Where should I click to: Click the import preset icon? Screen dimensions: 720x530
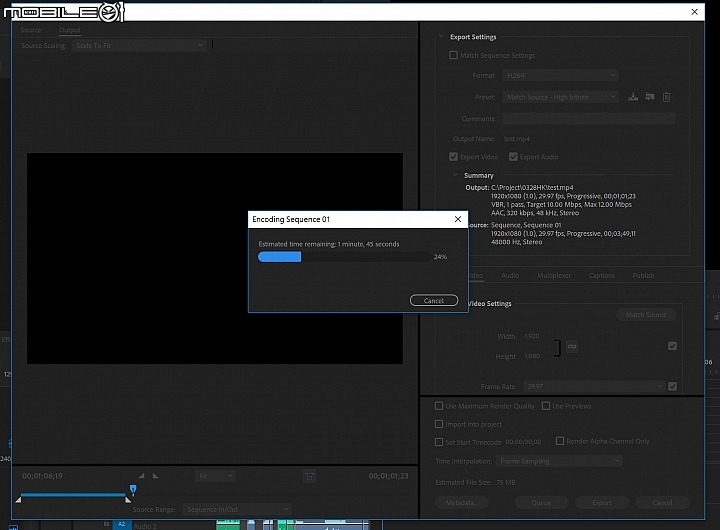point(650,97)
